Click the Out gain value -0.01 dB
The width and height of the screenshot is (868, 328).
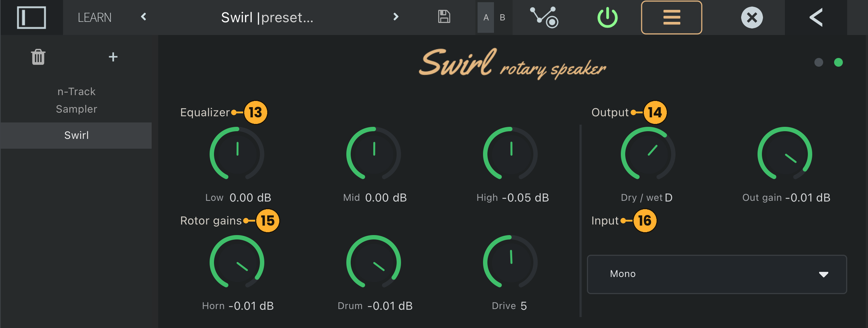tap(808, 198)
